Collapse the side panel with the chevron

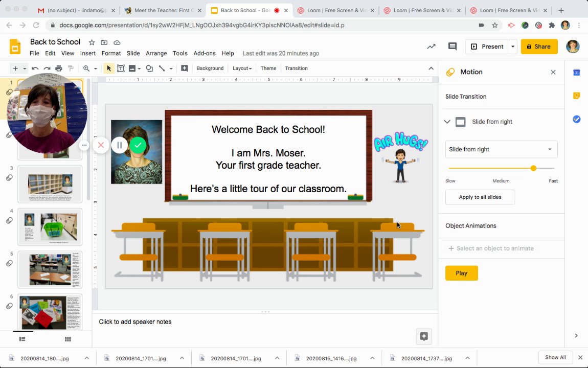[576, 336]
